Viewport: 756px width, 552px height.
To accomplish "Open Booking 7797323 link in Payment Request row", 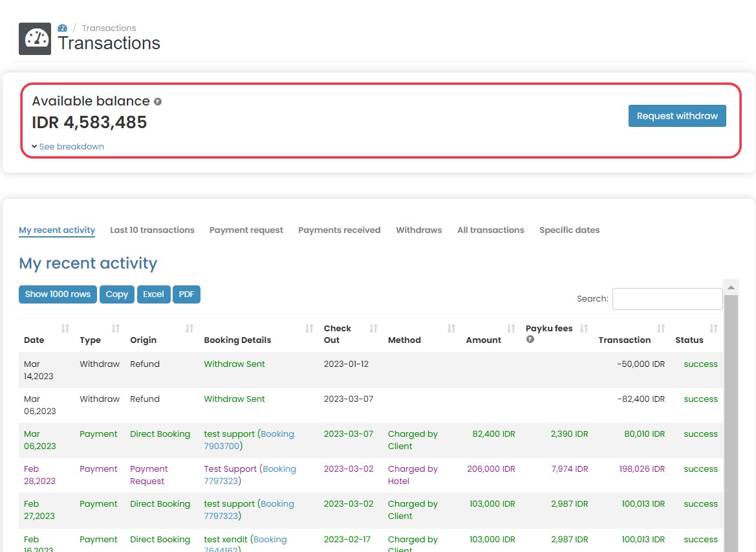I will click(250, 475).
